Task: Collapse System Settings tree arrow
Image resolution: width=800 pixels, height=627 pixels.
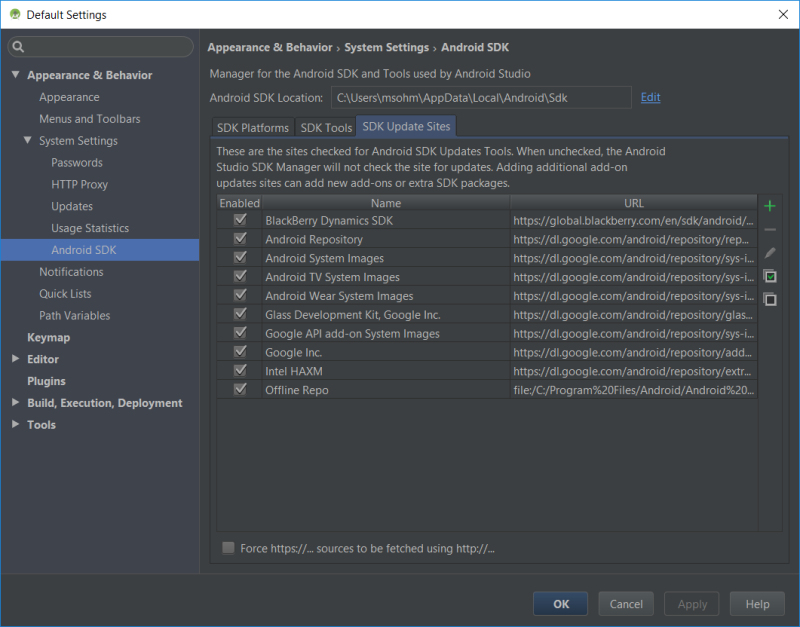Action: (28, 140)
